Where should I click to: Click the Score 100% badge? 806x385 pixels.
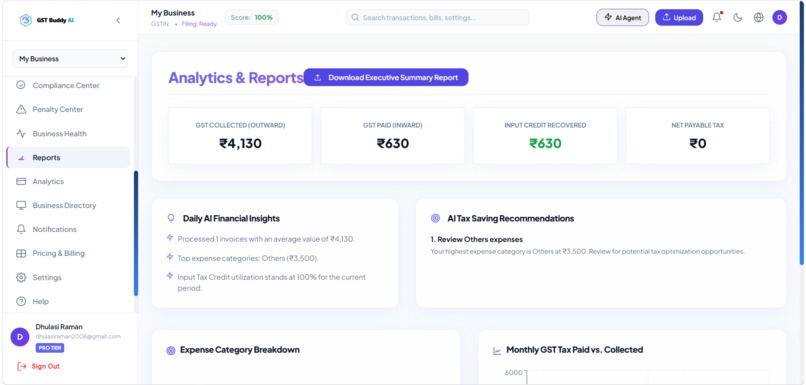252,17
